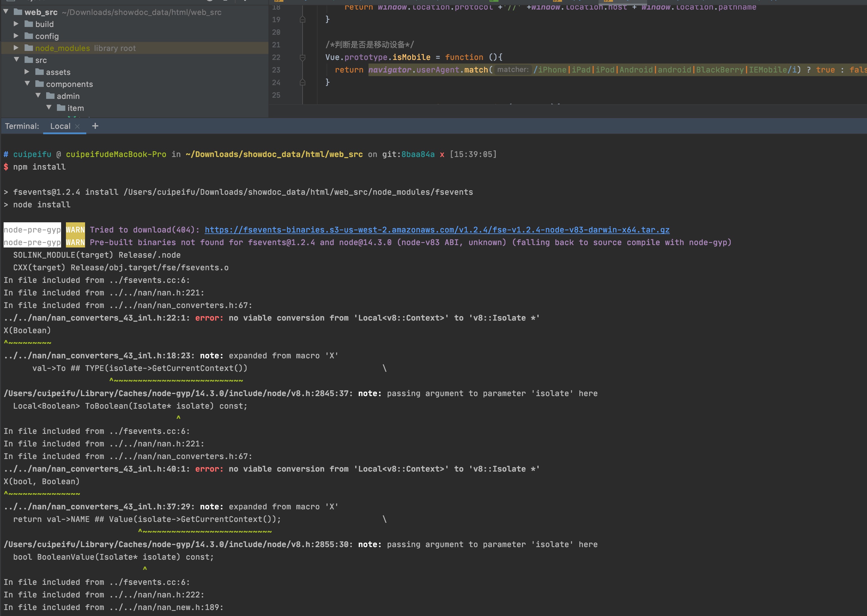Select the admin folder icon
This screenshot has height=616, width=867.
[50, 96]
